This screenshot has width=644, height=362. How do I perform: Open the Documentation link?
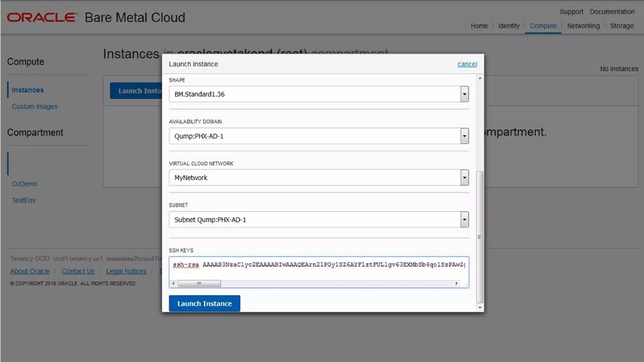click(x=612, y=12)
